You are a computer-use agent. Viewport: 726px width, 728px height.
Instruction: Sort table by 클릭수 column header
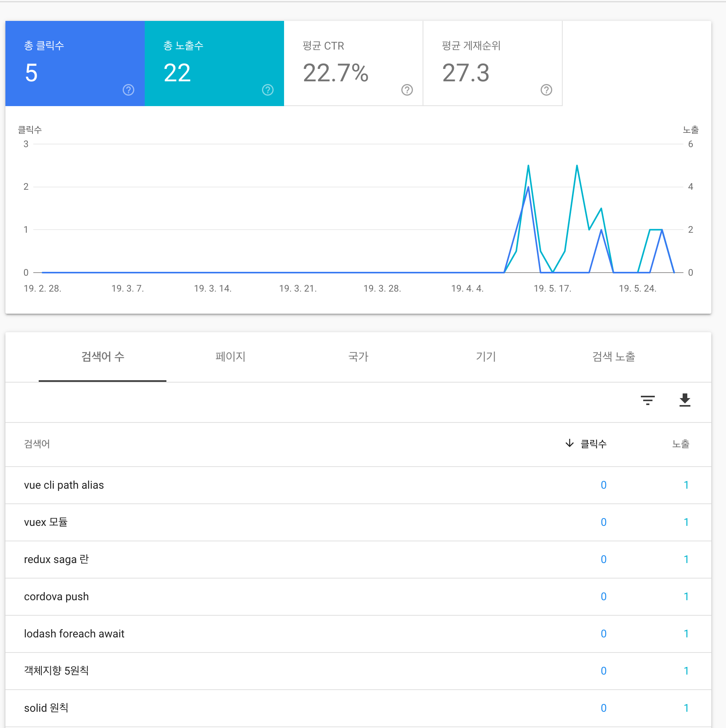(x=586, y=444)
